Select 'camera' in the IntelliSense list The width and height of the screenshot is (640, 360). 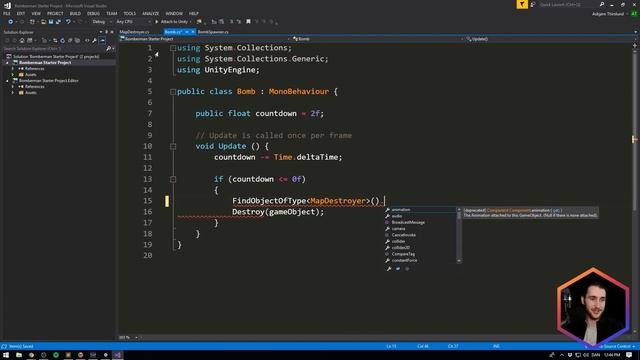[420, 229]
